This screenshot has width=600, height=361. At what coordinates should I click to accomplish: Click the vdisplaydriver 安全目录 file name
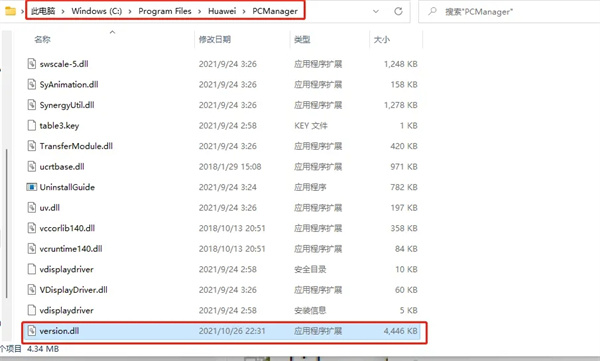coord(67,270)
